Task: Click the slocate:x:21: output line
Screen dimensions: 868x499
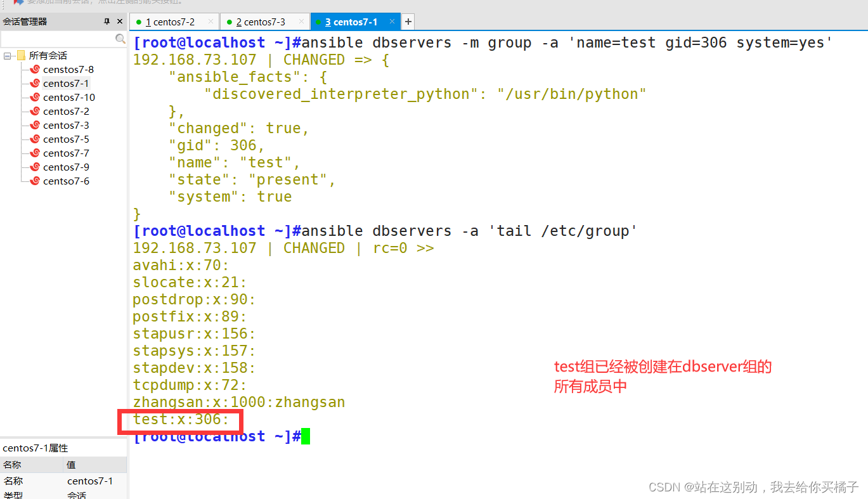Action: pyautogui.click(x=190, y=282)
